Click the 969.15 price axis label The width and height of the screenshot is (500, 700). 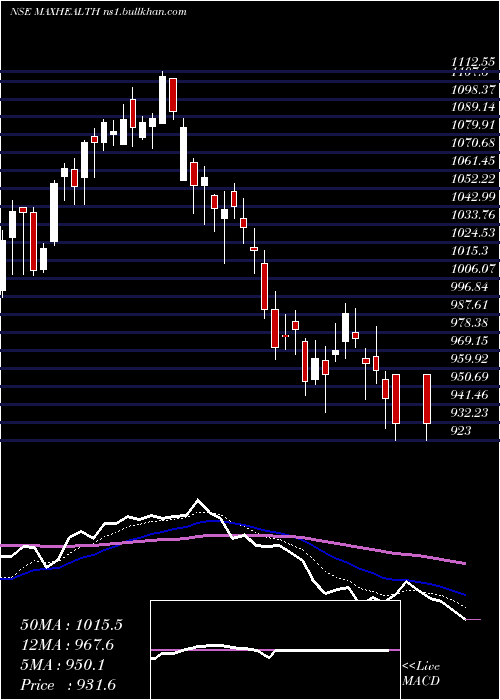(x=470, y=341)
